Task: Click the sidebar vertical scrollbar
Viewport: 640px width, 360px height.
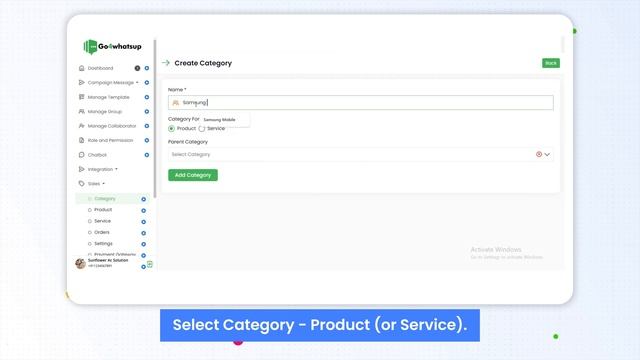Action: coord(155,118)
